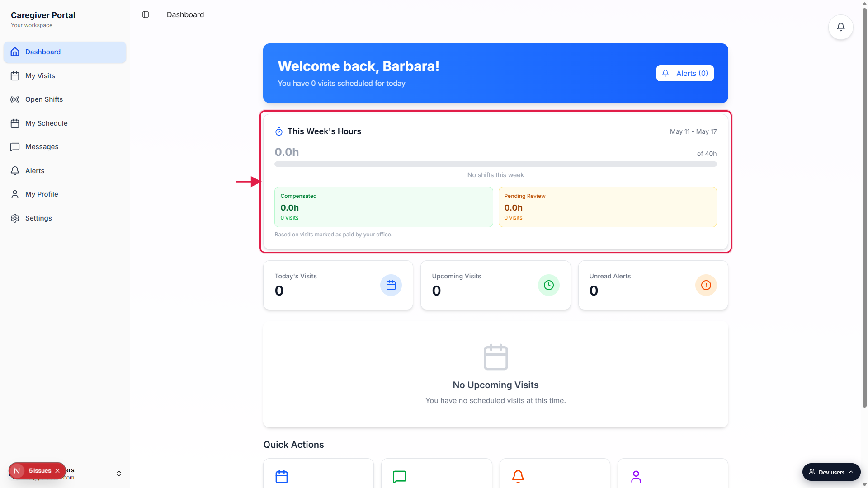This screenshot has height=488, width=868.
Task: Click the No shifts this week text
Action: (495, 175)
